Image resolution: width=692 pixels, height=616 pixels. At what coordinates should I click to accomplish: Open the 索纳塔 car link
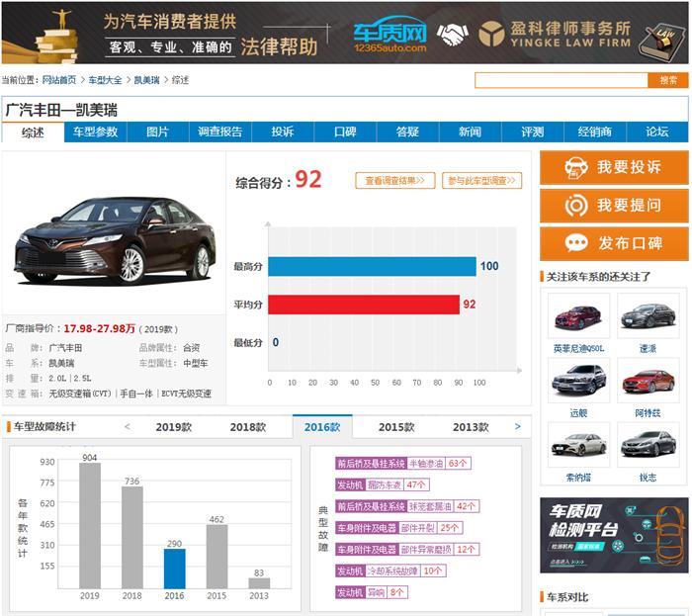pos(578,478)
